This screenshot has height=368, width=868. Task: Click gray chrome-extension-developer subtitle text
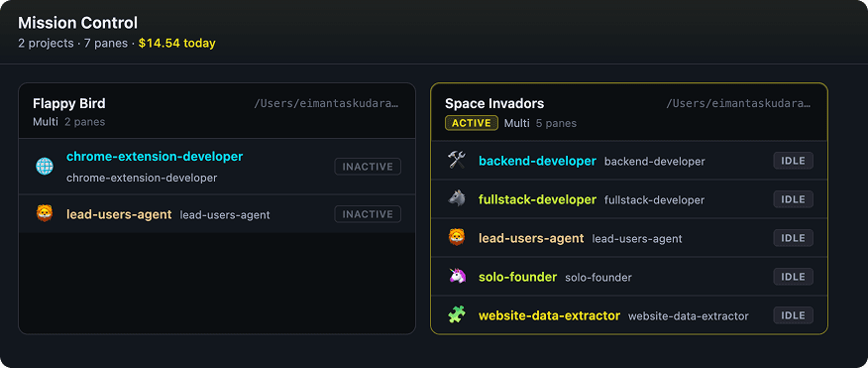(142, 178)
